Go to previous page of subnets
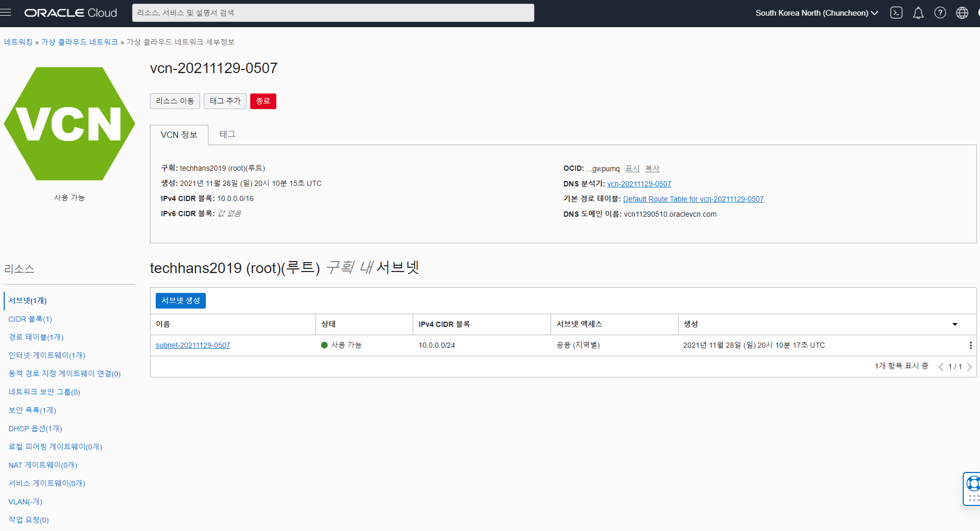Viewport: 980px width, 531px height. tap(941, 367)
